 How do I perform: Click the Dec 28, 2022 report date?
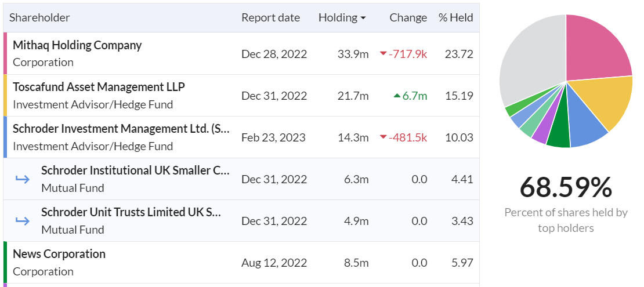click(x=274, y=54)
